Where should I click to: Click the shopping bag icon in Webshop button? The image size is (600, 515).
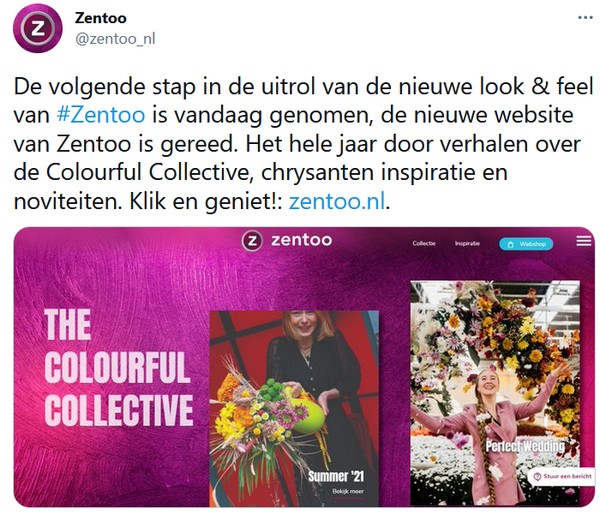510,244
